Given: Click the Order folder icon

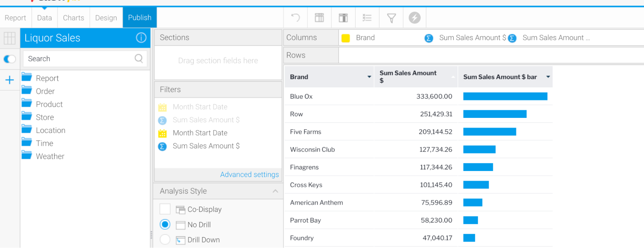Looking at the screenshot, I should coord(27,90).
